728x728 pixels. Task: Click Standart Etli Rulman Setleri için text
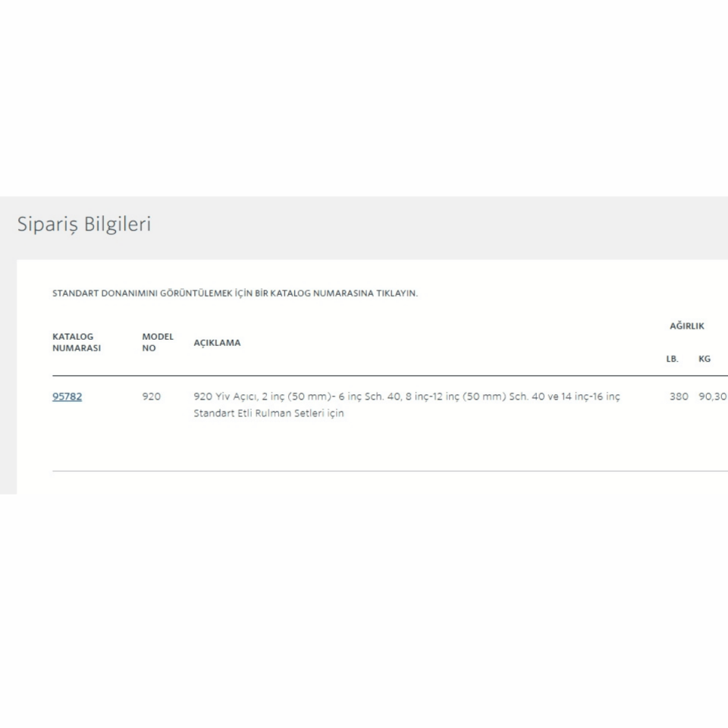(268, 414)
